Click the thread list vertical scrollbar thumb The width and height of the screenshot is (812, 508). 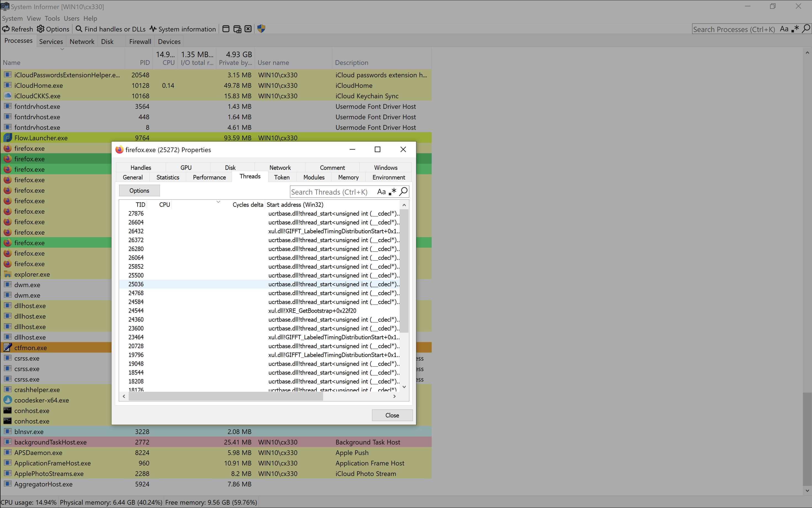tap(404, 271)
